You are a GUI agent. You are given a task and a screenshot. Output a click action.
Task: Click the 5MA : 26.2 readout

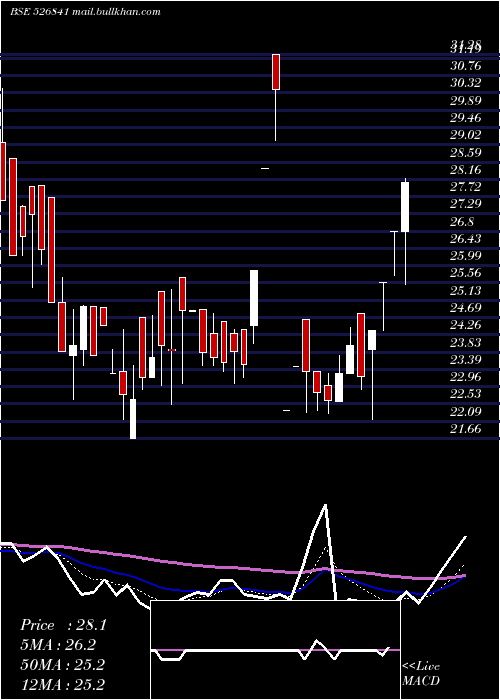tap(58, 645)
